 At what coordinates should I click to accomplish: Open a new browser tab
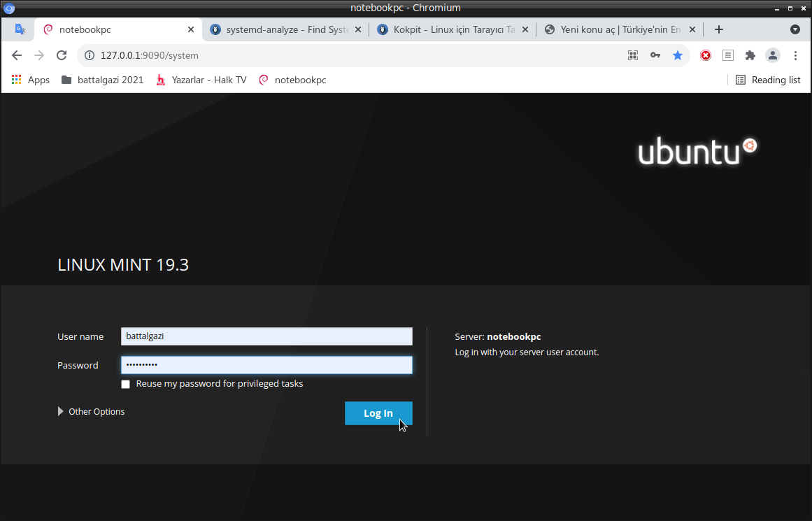(x=719, y=29)
